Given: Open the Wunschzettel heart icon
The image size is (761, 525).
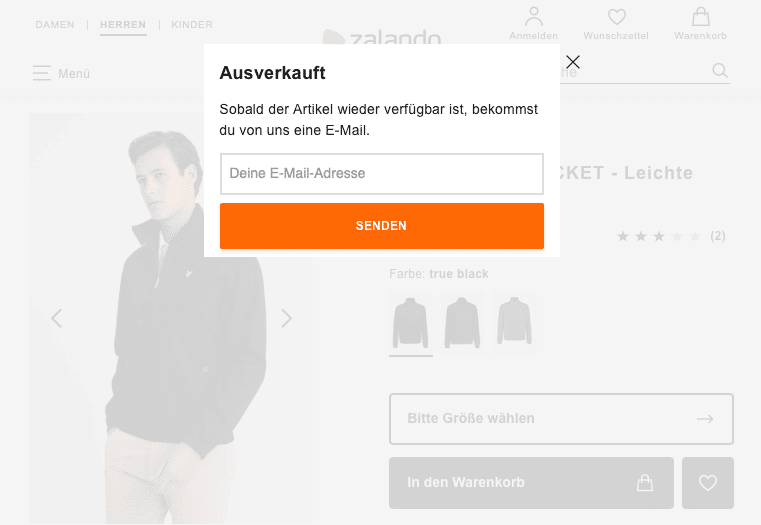Looking at the screenshot, I should [616, 17].
